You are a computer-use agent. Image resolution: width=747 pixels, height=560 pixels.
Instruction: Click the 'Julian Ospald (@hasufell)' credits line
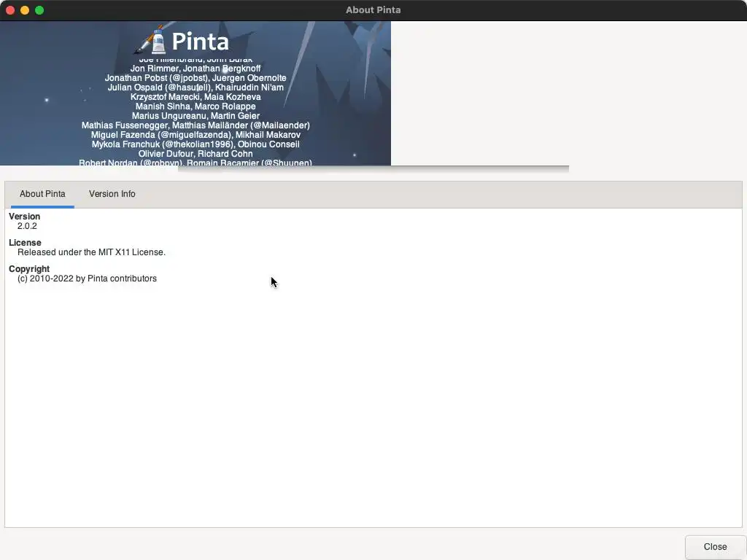coord(196,87)
